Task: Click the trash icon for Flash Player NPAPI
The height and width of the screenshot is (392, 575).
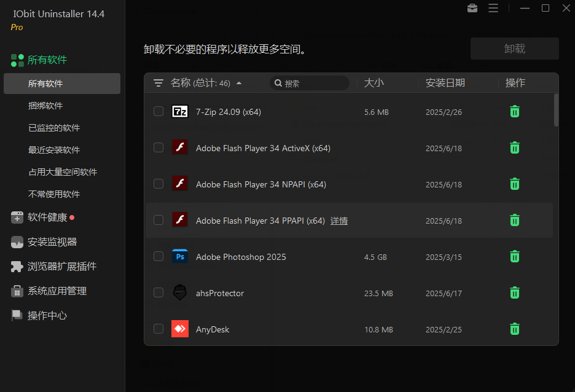Action: tap(515, 184)
